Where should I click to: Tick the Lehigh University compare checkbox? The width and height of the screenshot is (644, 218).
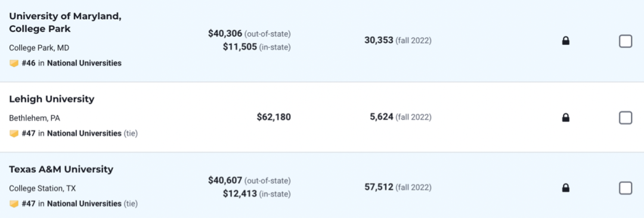tap(625, 118)
